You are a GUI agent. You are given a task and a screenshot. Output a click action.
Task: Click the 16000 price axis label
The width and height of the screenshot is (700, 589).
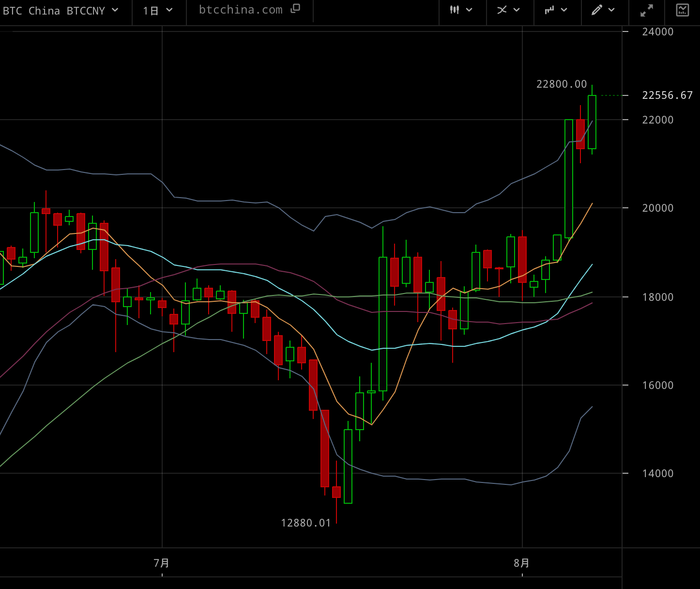point(658,386)
